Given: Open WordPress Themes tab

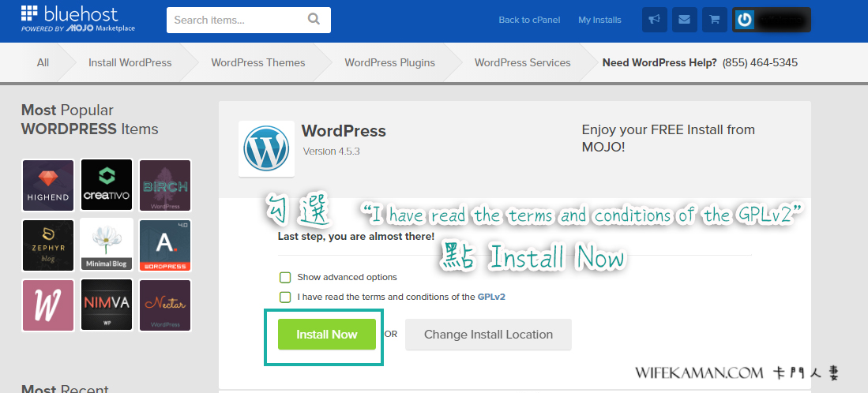Looking at the screenshot, I should coord(258,62).
